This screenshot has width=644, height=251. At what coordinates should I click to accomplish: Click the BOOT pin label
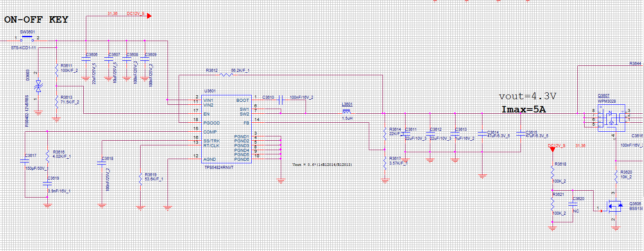tap(242, 100)
